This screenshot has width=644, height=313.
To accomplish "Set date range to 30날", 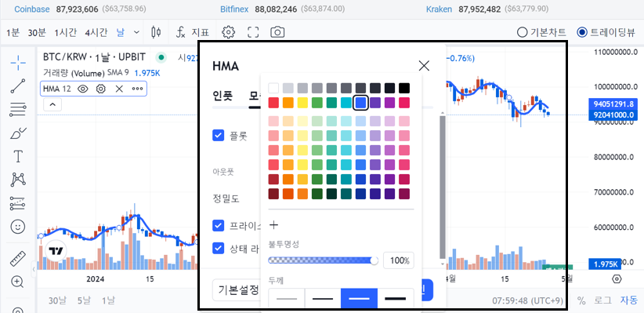I will 56,300.
